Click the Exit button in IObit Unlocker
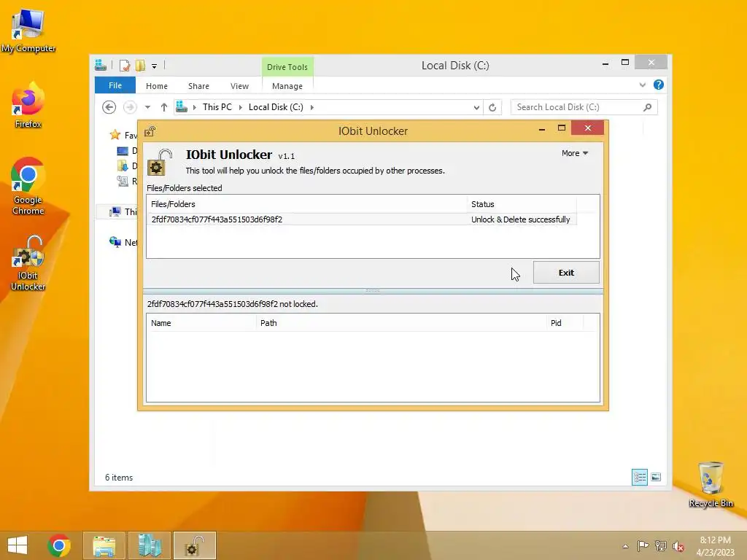The height and width of the screenshot is (560, 747). pyautogui.click(x=566, y=273)
